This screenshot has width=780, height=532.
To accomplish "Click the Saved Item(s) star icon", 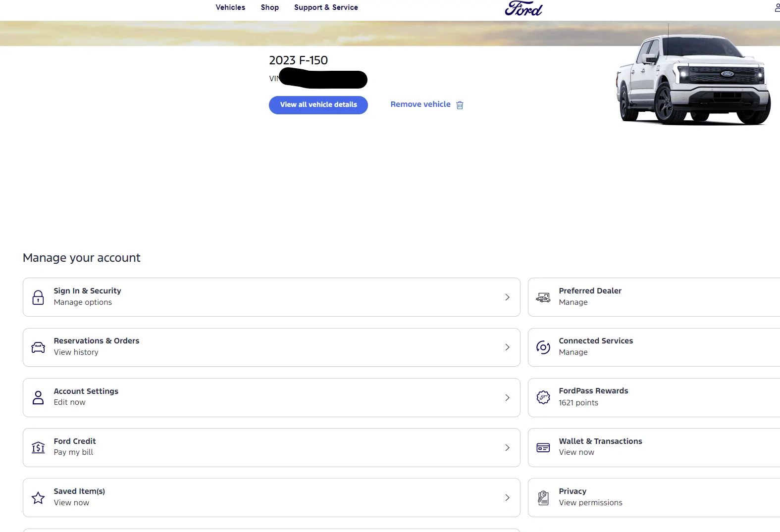I will (38, 497).
